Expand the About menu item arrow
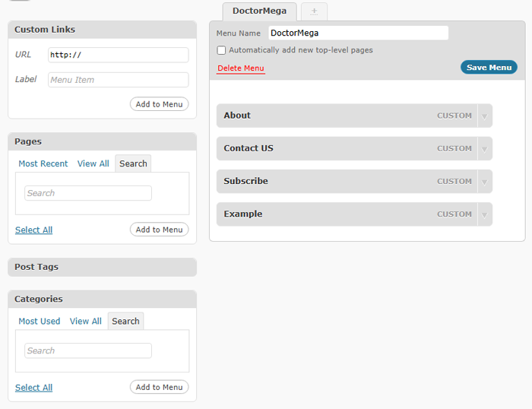 click(485, 116)
